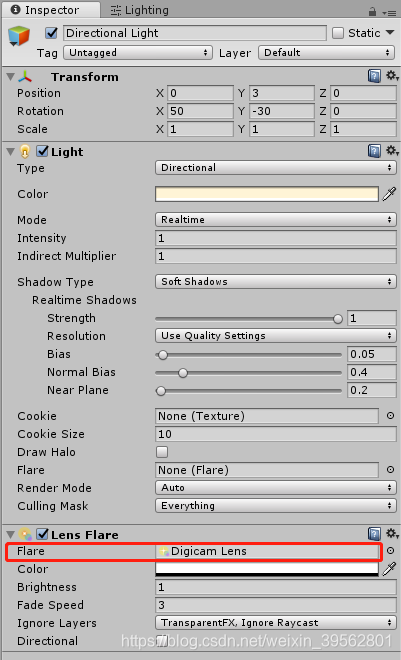
Task: Enable the Draw Halo checkbox
Action: [x=162, y=452]
